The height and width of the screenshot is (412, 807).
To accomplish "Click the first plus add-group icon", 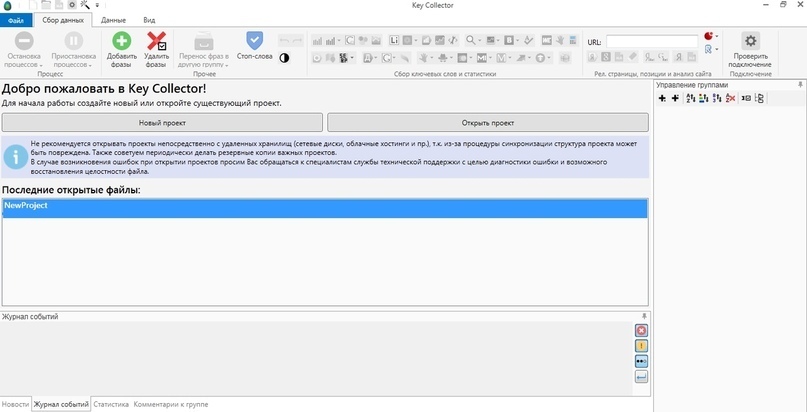I will click(662, 98).
